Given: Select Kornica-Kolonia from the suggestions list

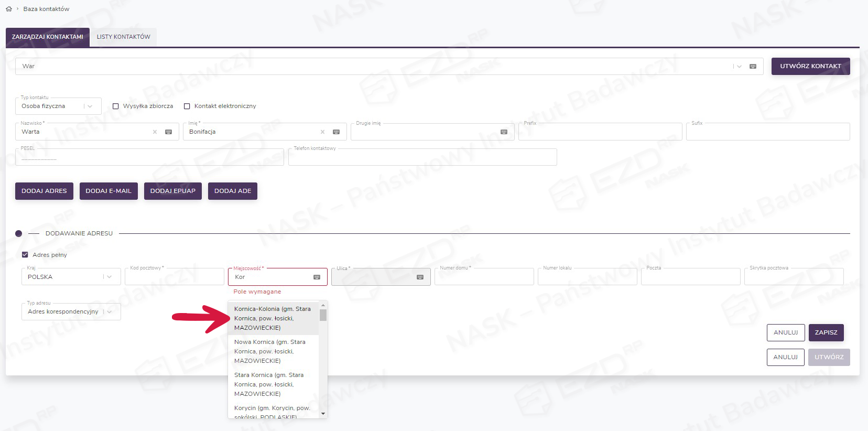Looking at the screenshot, I should pos(273,318).
